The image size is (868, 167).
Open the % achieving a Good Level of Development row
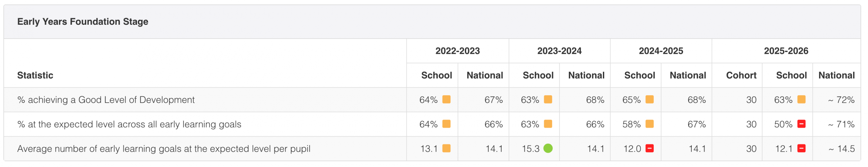point(432,100)
